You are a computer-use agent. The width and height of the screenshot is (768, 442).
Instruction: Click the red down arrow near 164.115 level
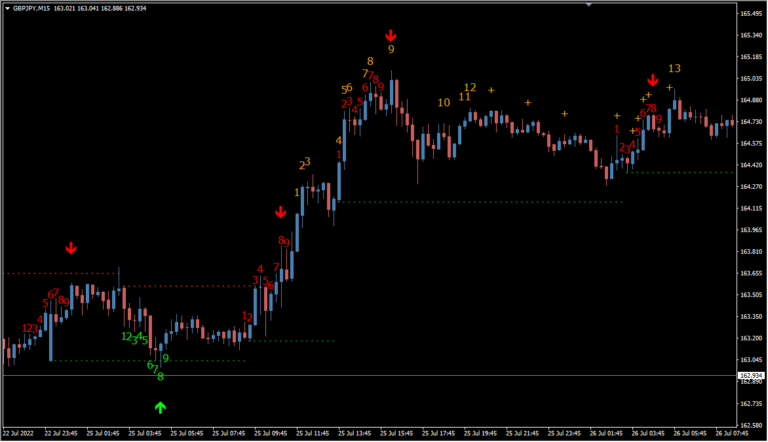coord(281,212)
